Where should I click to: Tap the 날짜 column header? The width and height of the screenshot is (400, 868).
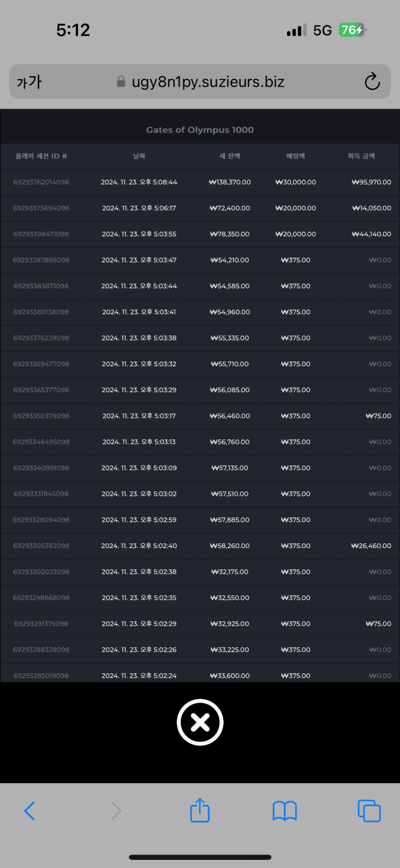pyautogui.click(x=139, y=156)
